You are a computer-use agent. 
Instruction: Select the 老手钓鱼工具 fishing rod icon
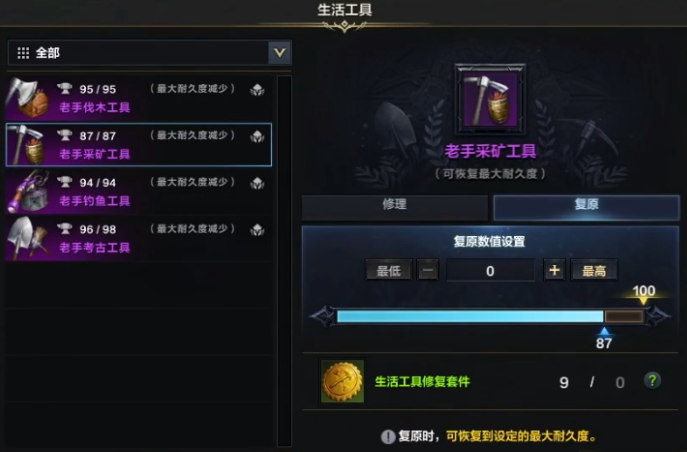28,191
